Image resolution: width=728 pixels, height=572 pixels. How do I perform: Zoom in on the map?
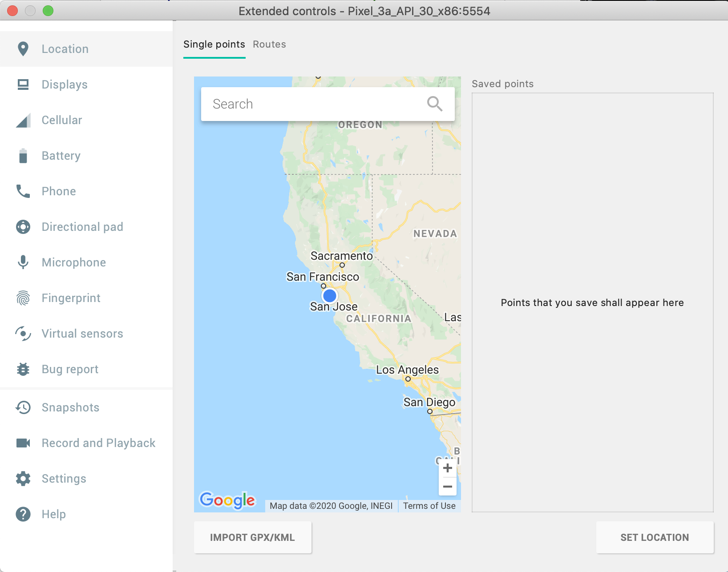(448, 467)
